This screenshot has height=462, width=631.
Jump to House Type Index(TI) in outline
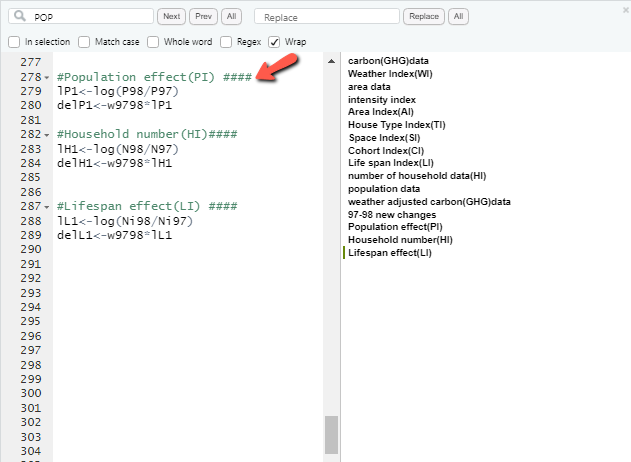coord(396,125)
